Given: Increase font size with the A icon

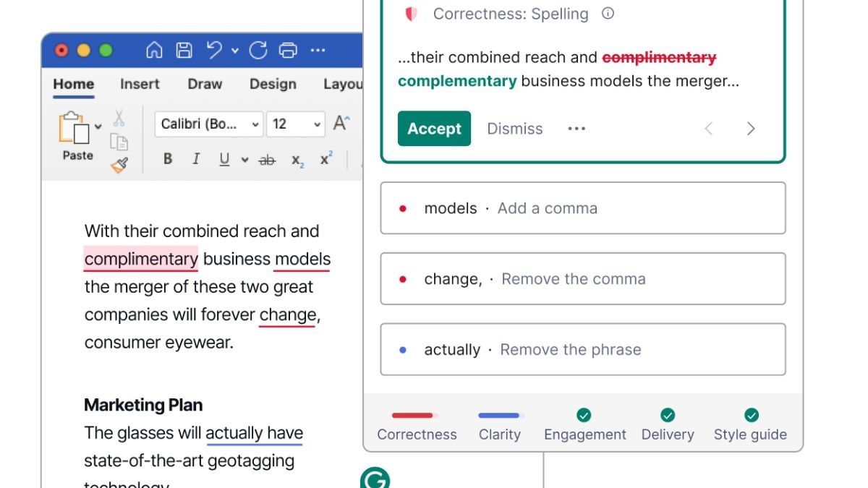Looking at the screenshot, I should 341,124.
